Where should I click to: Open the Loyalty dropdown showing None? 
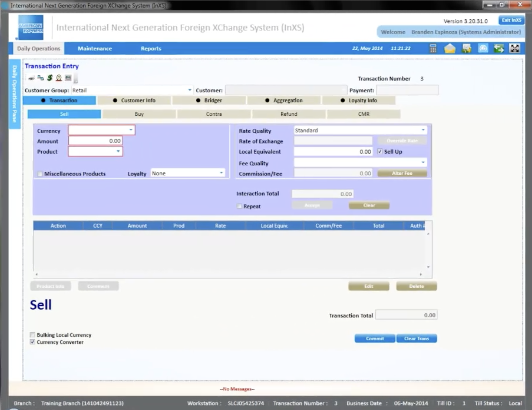click(x=221, y=173)
